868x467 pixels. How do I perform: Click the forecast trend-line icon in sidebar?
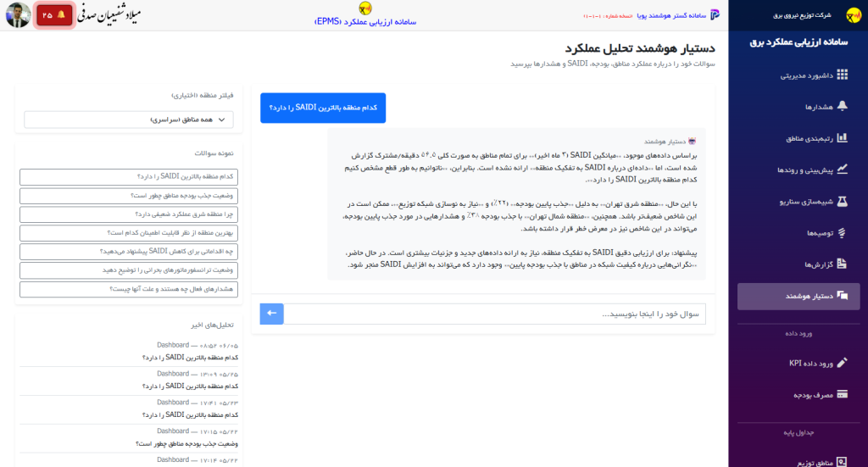tap(842, 170)
